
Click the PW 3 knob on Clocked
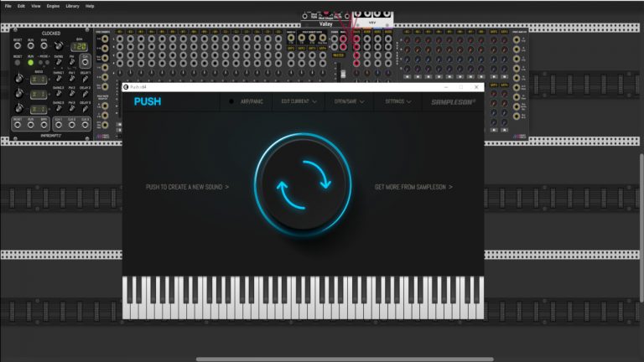point(72,109)
